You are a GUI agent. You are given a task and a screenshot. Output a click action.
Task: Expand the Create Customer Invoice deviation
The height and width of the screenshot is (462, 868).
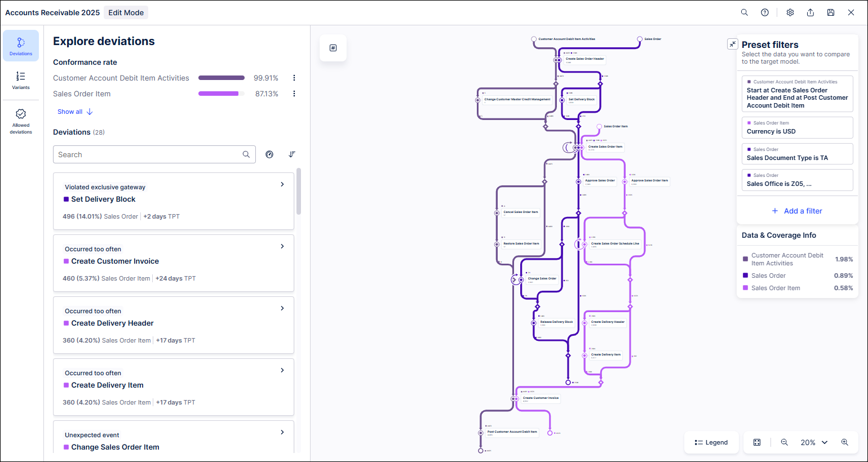tap(282, 246)
